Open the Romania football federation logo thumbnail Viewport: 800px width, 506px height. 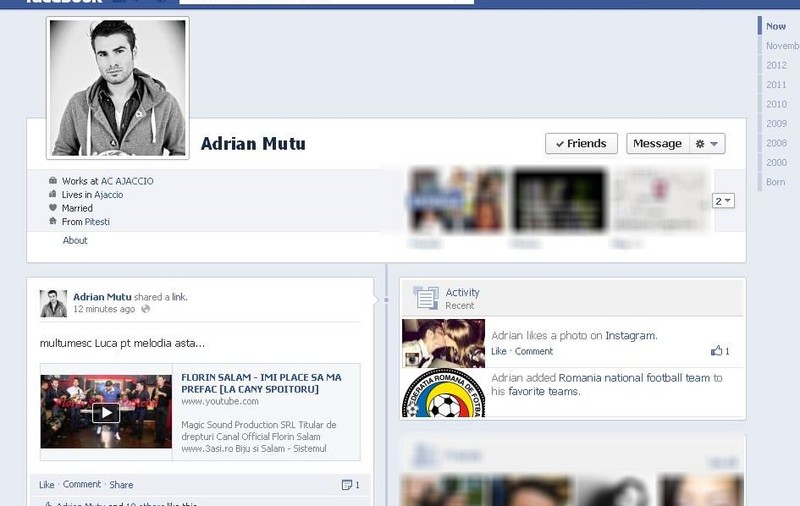(443, 393)
